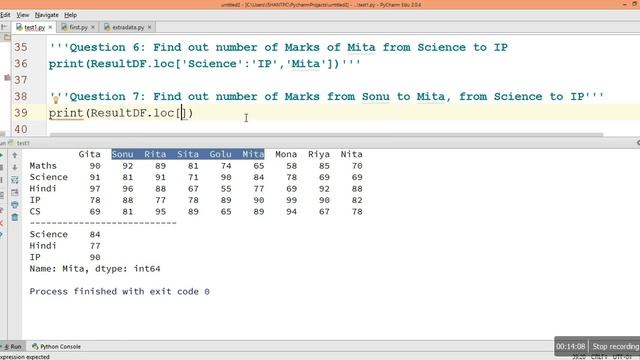Click the 00:14:08 recording timer
Image resolution: width=640 pixels, height=360 pixels.
point(571,347)
